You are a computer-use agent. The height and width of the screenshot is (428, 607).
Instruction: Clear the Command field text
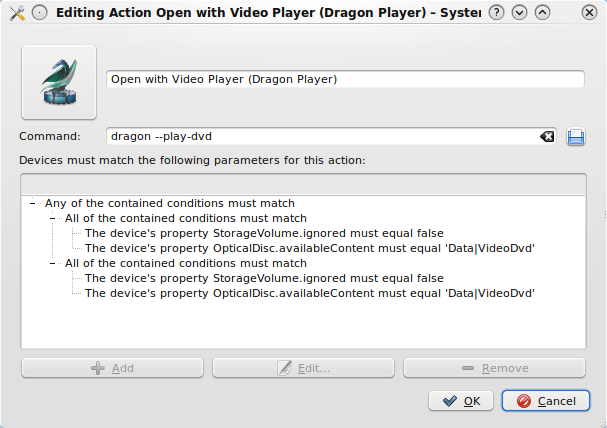pyautogui.click(x=547, y=137)
